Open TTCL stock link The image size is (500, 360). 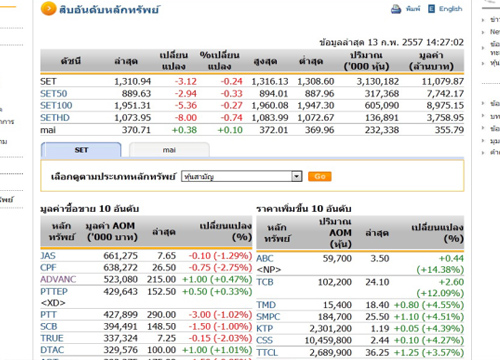(x=267, y=352)
